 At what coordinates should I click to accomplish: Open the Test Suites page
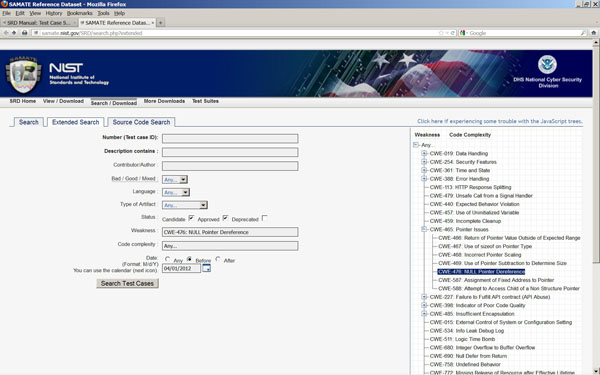pyautogui.click(x=205, y=101)
